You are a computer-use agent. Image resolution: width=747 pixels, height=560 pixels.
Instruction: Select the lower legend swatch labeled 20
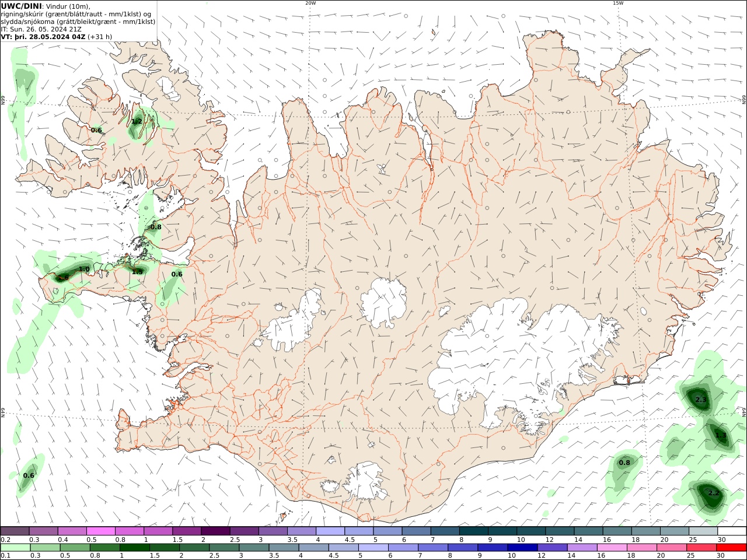pyautogui.click(x=671, y=547)
